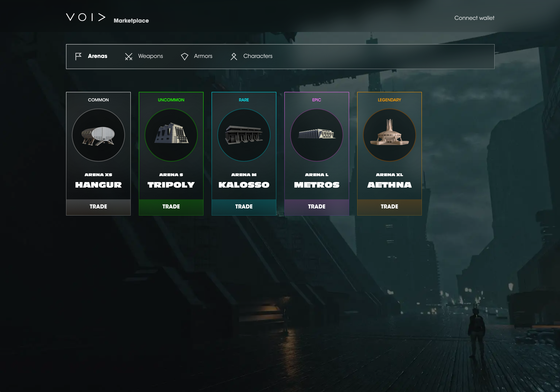Click the diamond Armors icon
The height and width of the screenshot is (392, 560).
[184, 57]
